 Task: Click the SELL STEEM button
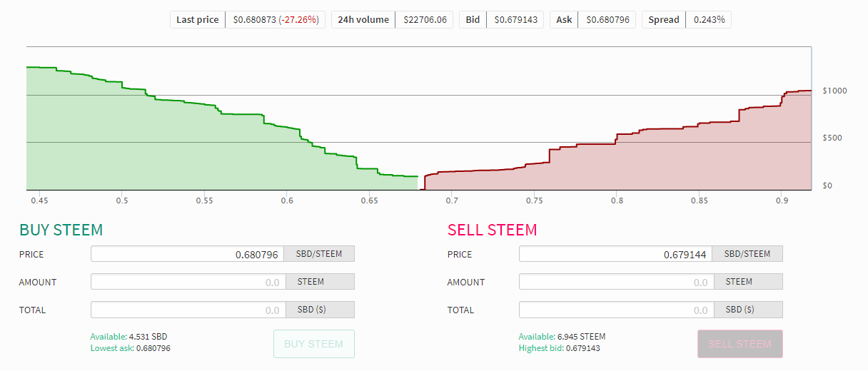(740, 344)
